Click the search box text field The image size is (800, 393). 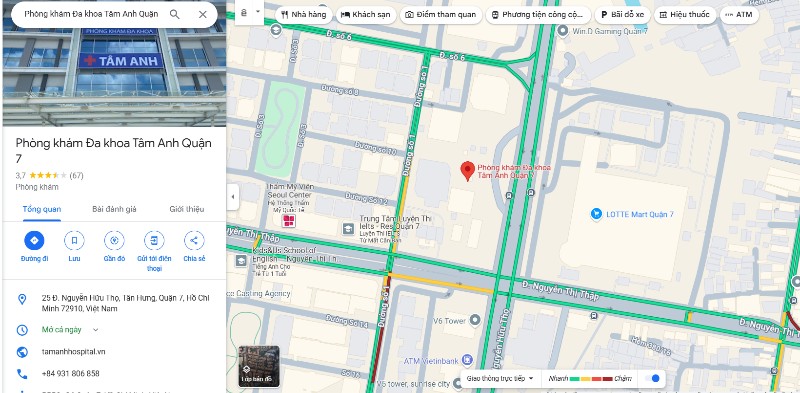[92, 14]
